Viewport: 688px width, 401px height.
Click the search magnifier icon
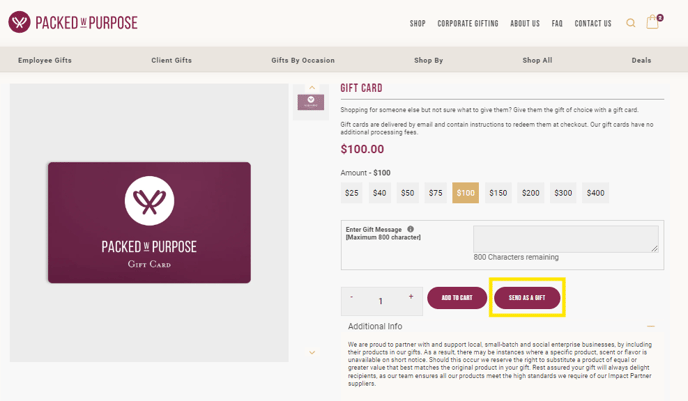631,23
